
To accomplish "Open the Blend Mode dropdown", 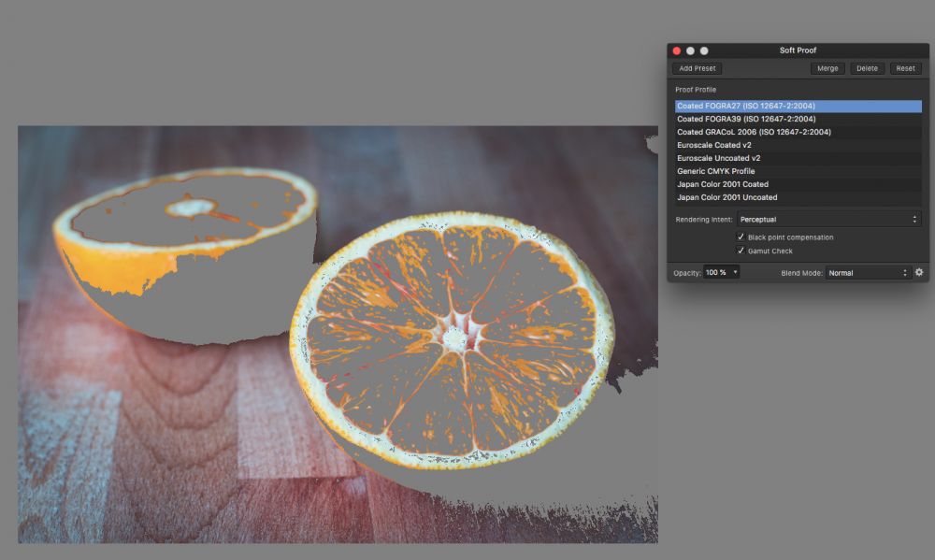I will click(x=868, y=273).
